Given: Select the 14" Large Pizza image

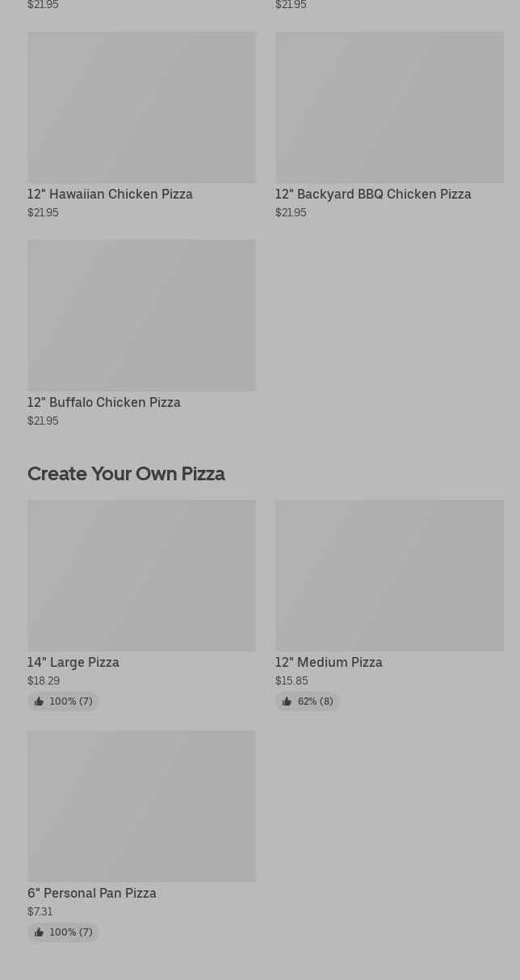Looking at the screenshot, I should tap(141, 576).
